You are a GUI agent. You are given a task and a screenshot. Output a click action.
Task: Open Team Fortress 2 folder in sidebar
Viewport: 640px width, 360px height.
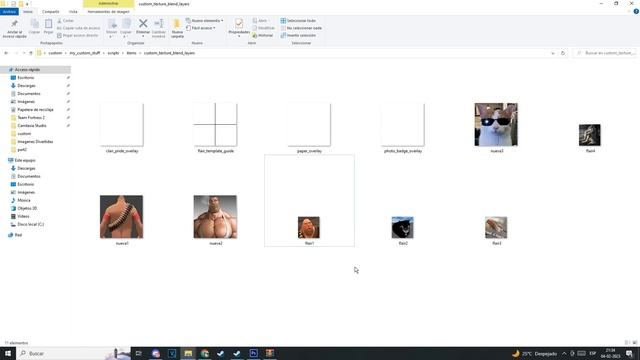(31, 118)
